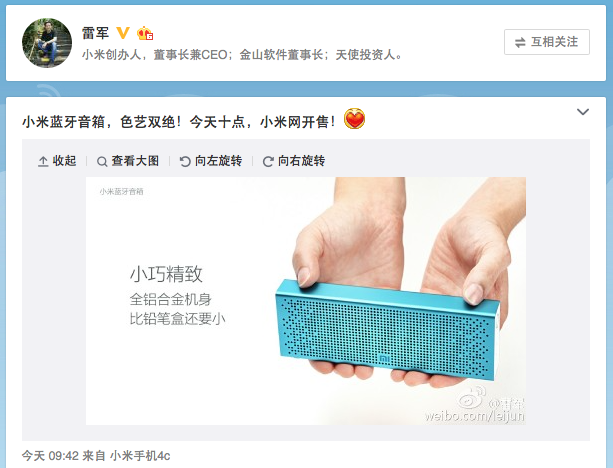
Task: Select 查看大图 to view large image
Action: [128, 161]
